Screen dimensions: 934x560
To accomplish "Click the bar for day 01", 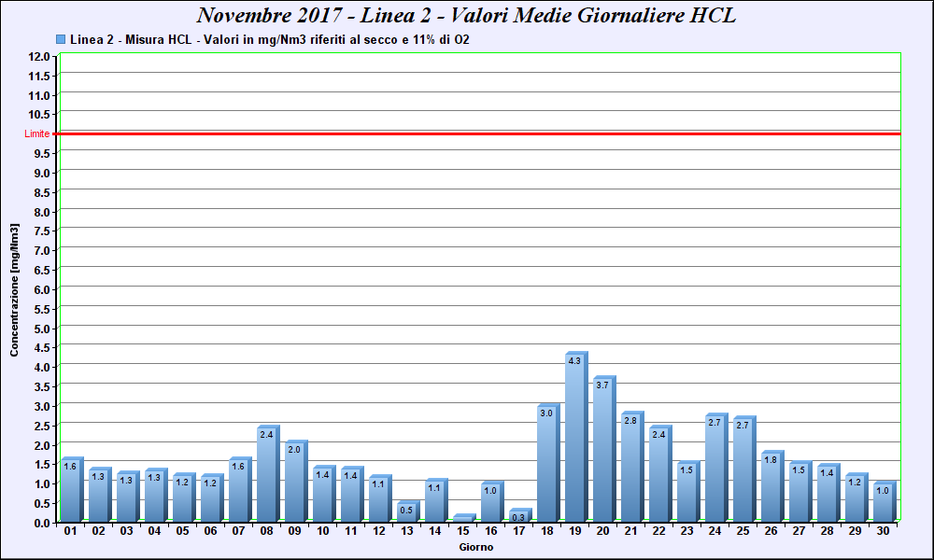I will [x=72, y=489].
